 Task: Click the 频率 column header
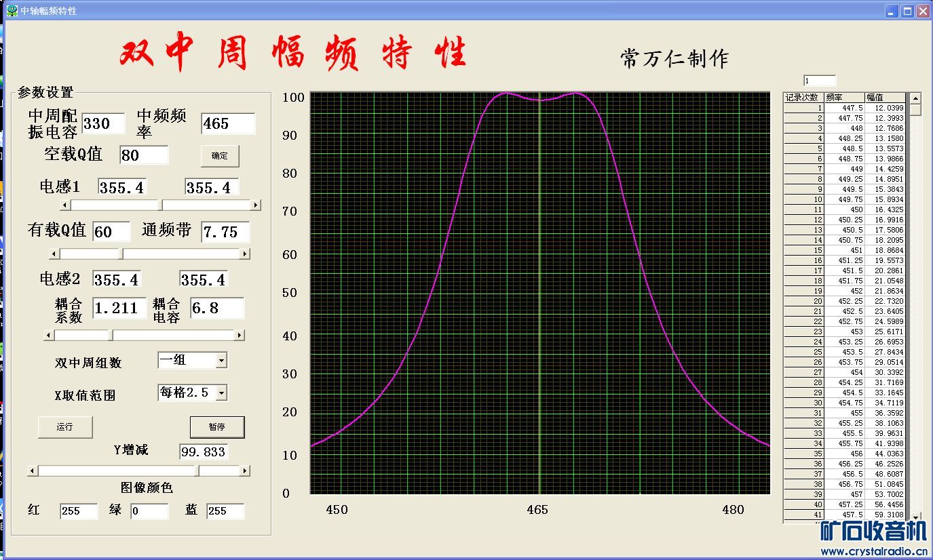(844, 98)
